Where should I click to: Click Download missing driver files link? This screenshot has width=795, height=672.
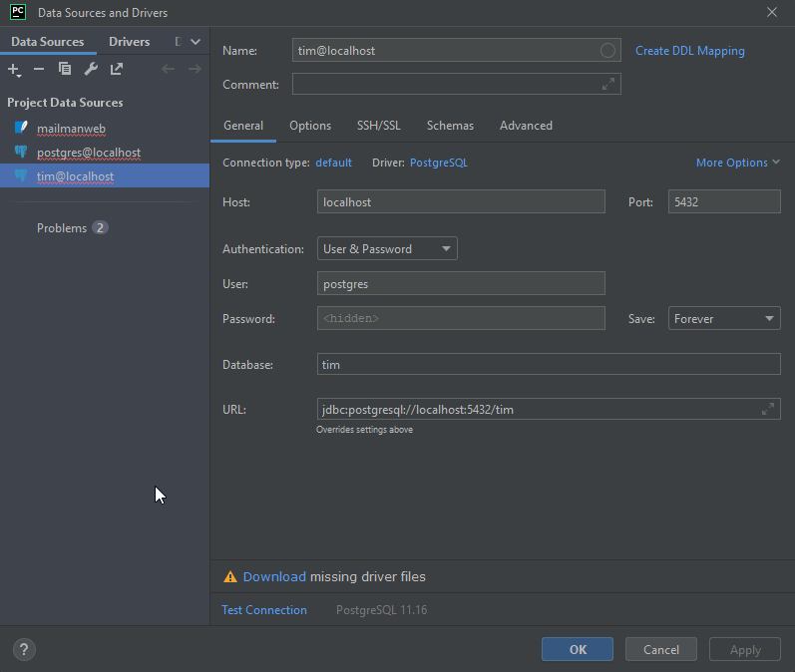coord(274,576)
